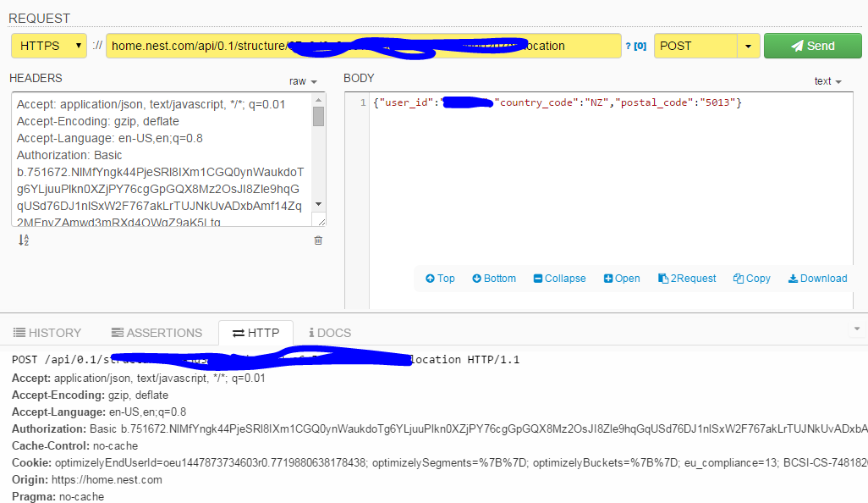868x503 pixels.
Task: Click the Cache-Control: no-cache line
Action: [x=74, y=446]
